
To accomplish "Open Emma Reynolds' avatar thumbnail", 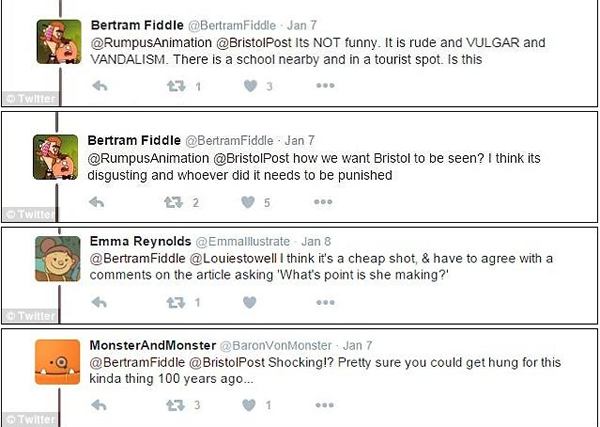I will coord(58,259).
